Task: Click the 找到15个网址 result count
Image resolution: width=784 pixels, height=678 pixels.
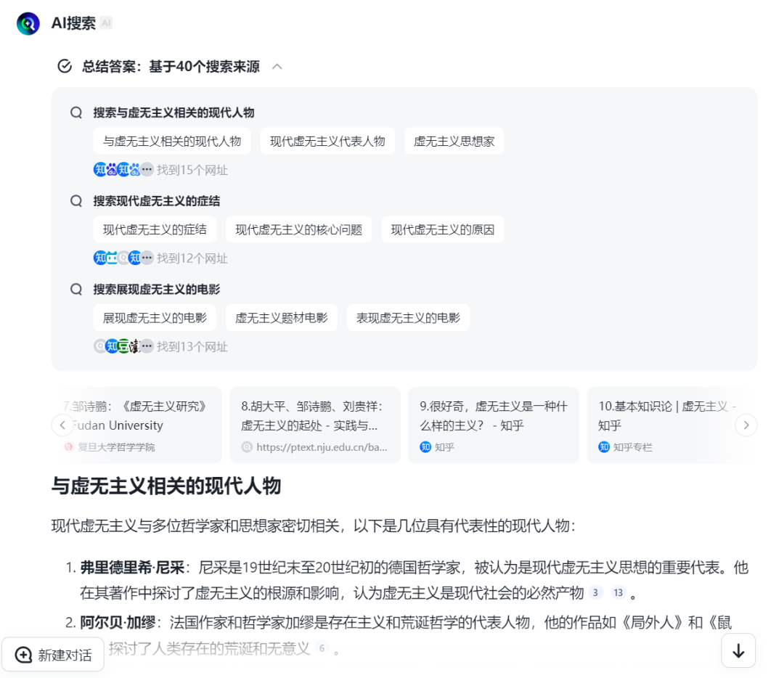Action: (x=192, y=170)
